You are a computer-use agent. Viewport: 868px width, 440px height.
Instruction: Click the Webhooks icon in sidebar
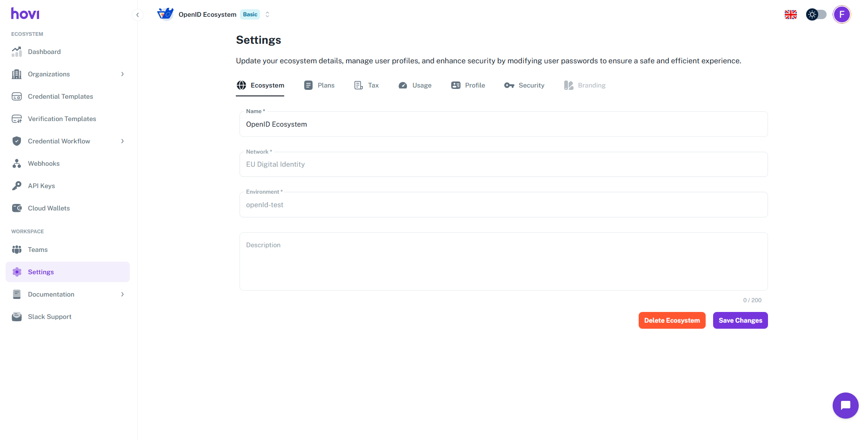17,163
